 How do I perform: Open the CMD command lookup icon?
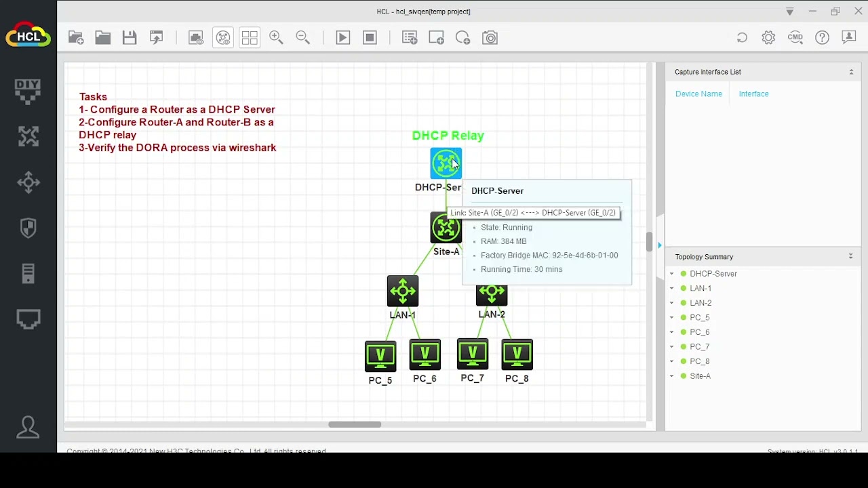click(x=795, y=38)
